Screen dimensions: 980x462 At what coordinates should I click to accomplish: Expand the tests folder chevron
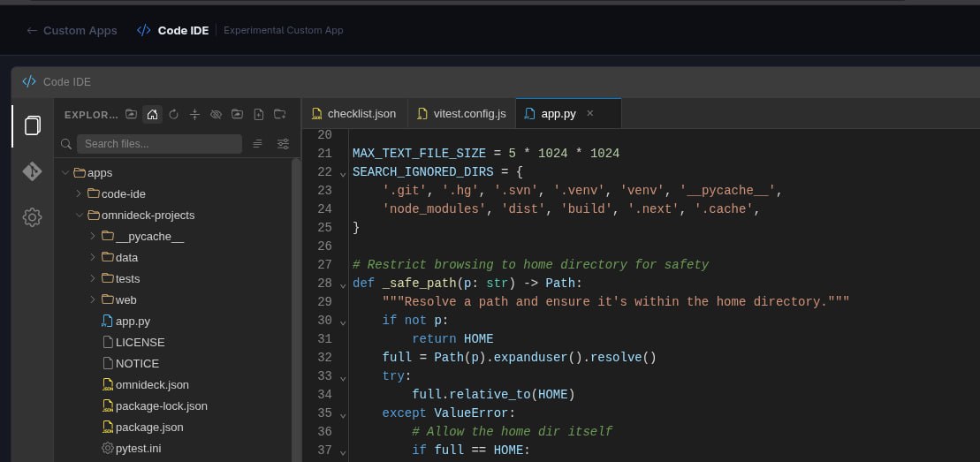[93, 279]
